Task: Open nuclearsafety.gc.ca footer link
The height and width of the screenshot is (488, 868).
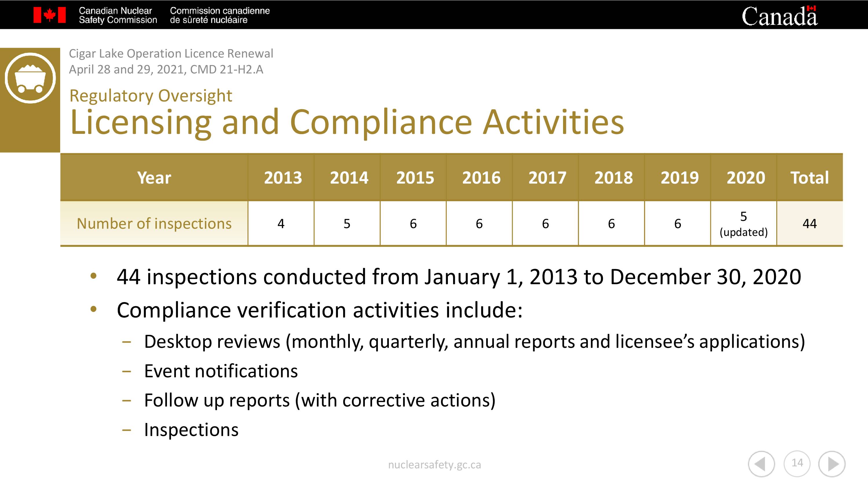Action: (434, 465)
